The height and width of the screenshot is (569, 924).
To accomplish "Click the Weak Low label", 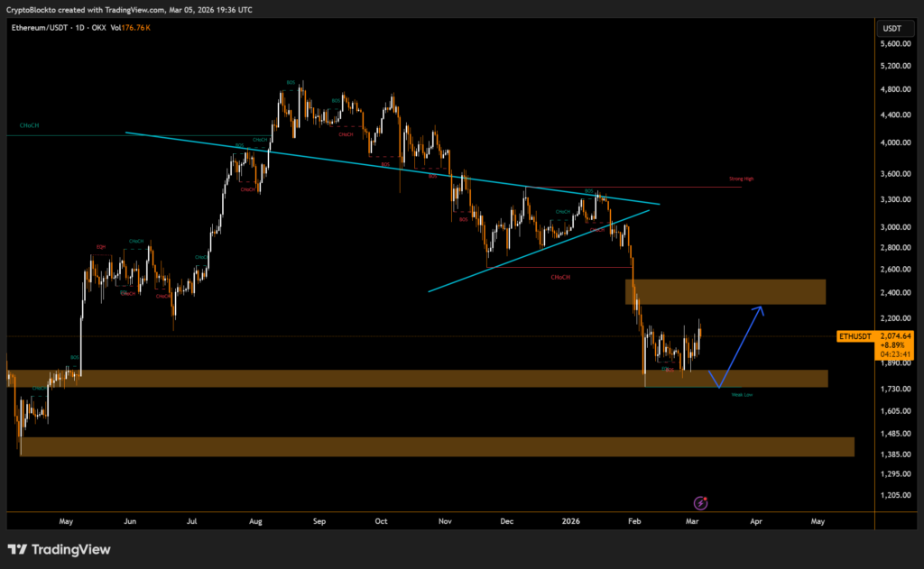I will click(x=742, y=395).
